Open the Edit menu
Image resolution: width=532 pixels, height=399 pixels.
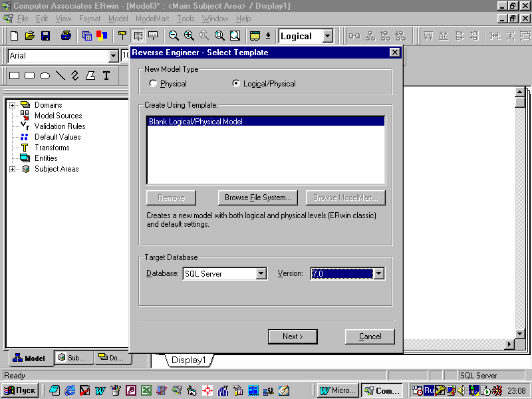pos(42,19)
